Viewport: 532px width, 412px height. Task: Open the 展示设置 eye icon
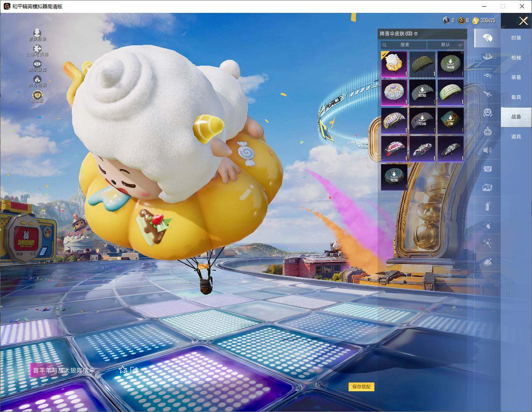pyautogui.click(x=37, y=64)
